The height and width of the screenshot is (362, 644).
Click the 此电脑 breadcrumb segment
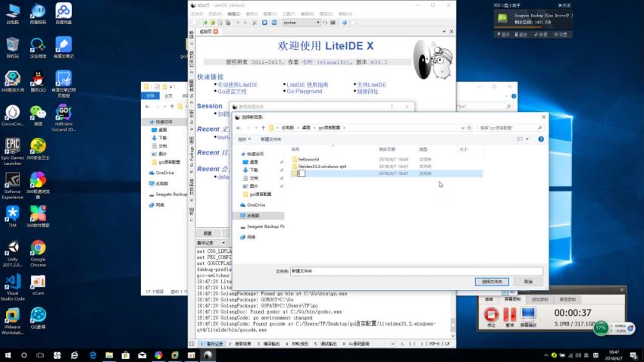coord(287,128)
